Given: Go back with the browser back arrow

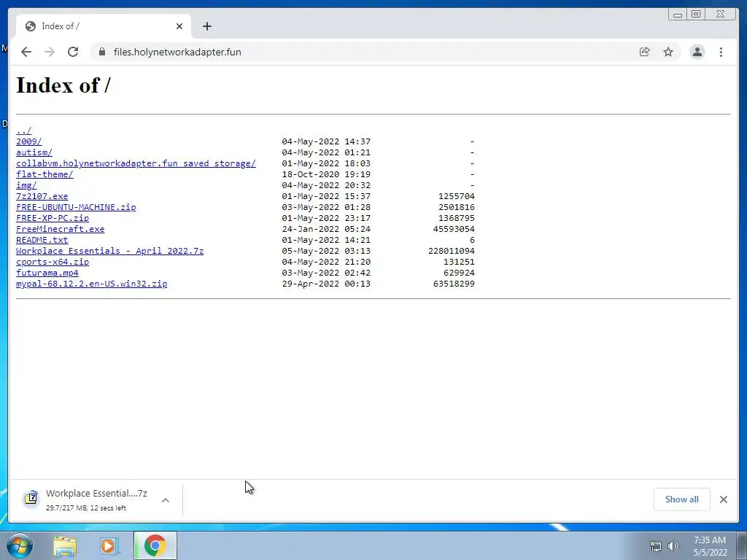Looking at the screenshot, I should coord(26,52).
